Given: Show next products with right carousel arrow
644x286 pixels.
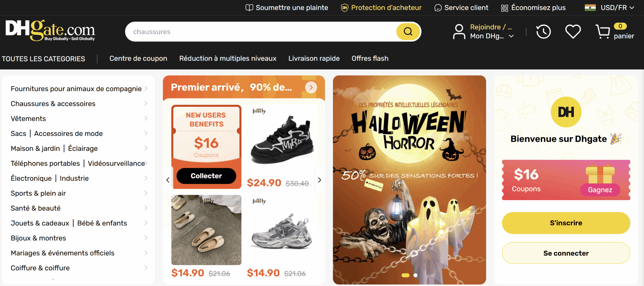Looking at the screenshot, I should tap(319, 180).
